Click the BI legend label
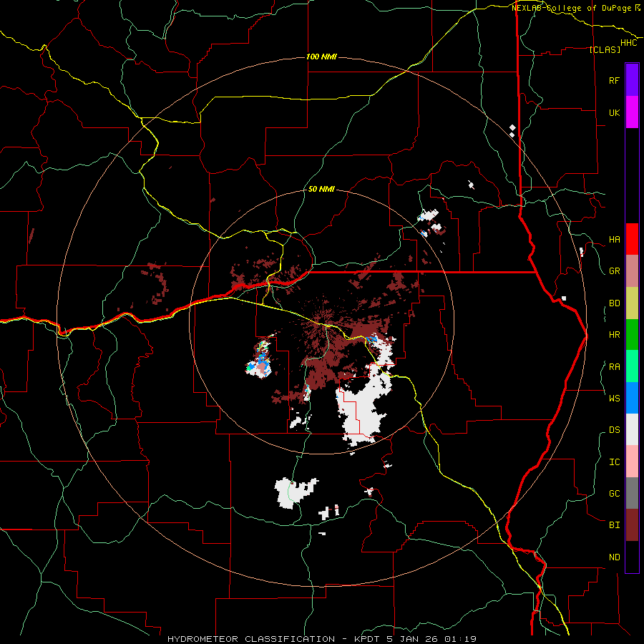 pos(614,525)
